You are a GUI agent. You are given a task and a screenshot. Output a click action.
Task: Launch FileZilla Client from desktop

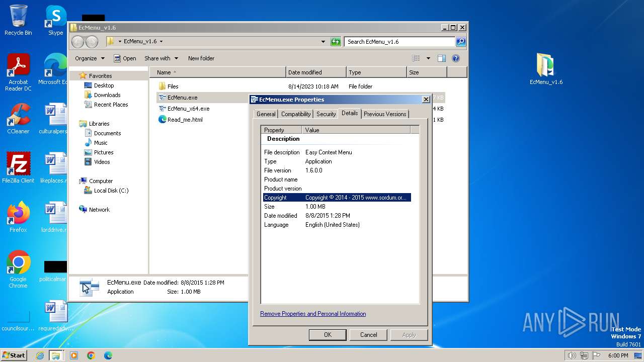click(18, 167)
